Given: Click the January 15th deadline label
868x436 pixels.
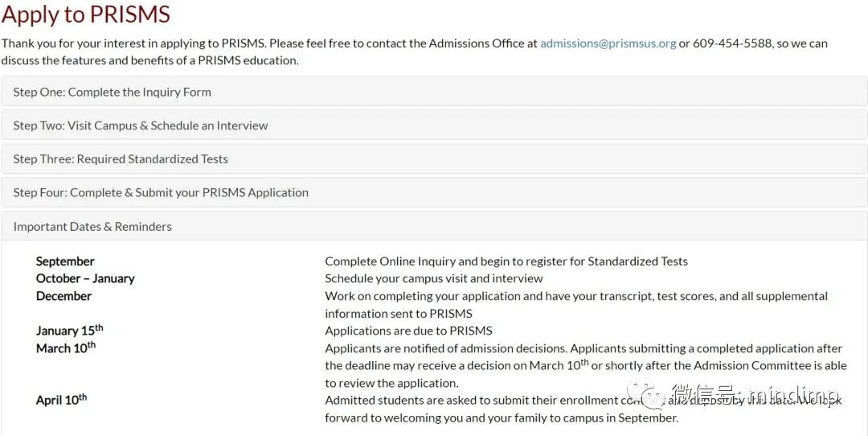Looking at the screenshot, I should tap(70, 330).
